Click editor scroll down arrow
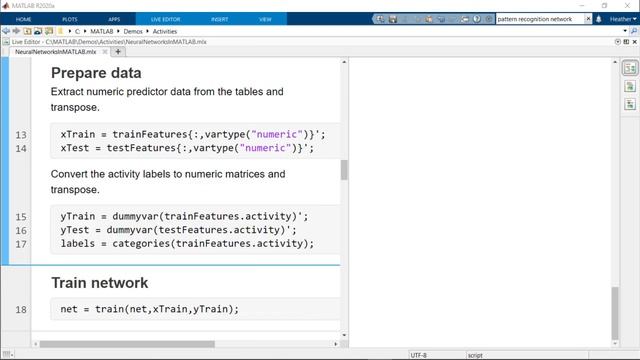The image size is (640, 360). [x=344, y=335]
